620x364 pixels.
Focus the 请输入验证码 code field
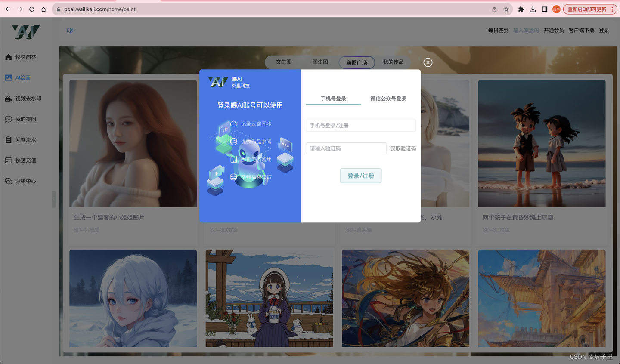point(346,148)
